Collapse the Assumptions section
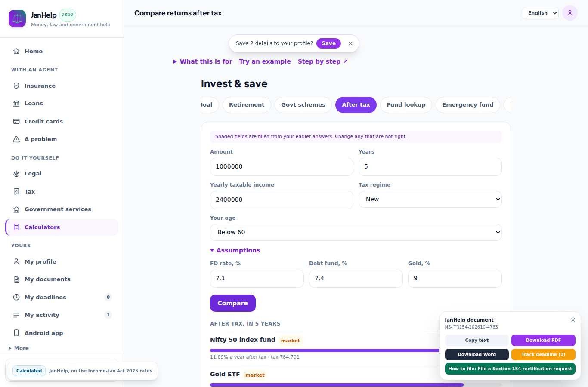Viewport: 588px width, 387px height. click(235, 250)
